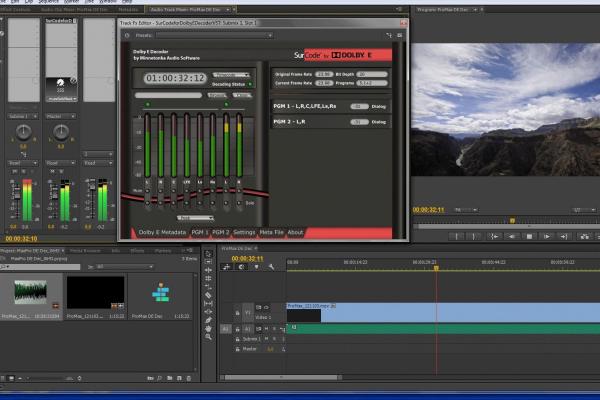The height and width of the screenshot is (400, 600).
Task: Select the Zoom tool in tools panel
Action: pyautogui.click(x=209, y=337)
